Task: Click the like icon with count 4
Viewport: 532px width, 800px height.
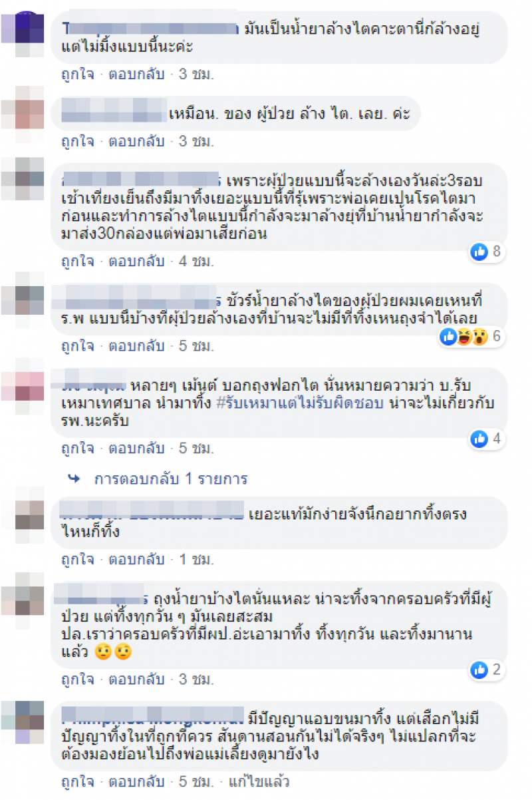Action: (x=479, y=439)
